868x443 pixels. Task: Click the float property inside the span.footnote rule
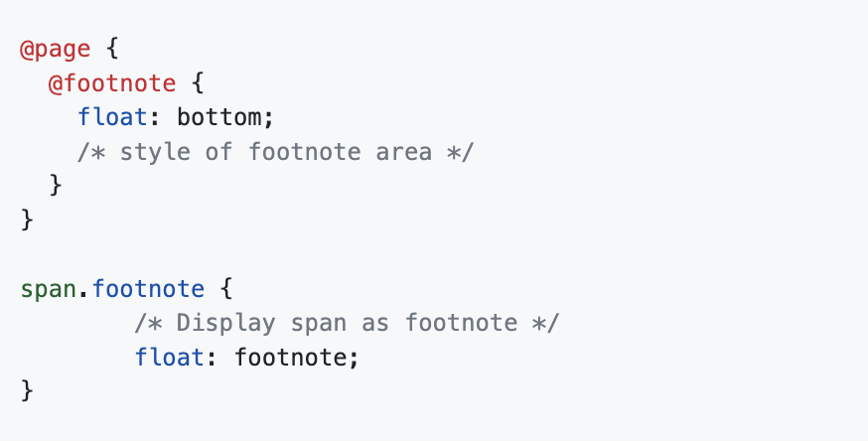[170, 357]
